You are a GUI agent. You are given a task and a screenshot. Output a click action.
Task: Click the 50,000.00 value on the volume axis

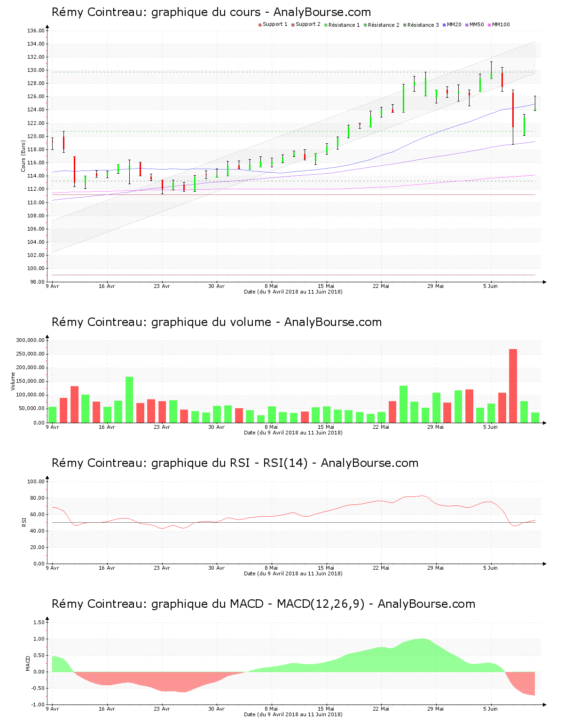coord(31,409)
